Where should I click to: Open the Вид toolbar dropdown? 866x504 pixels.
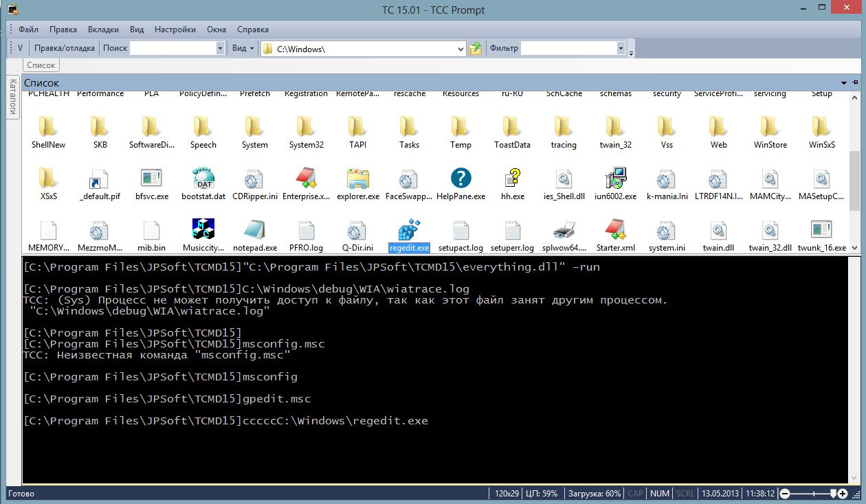(243, 48)
